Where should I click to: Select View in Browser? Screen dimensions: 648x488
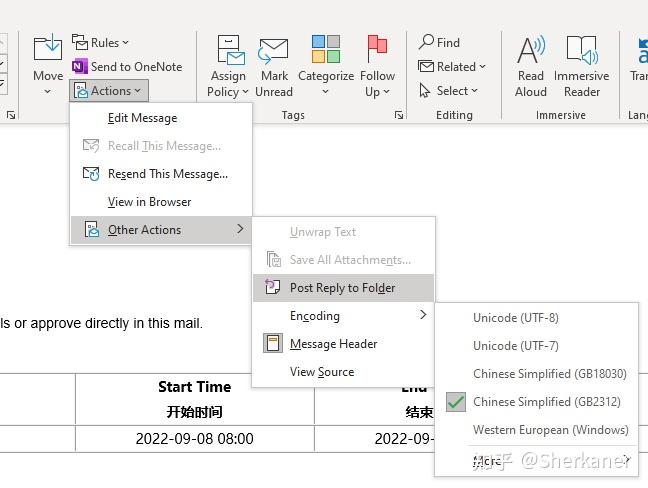tap(161, 202)
